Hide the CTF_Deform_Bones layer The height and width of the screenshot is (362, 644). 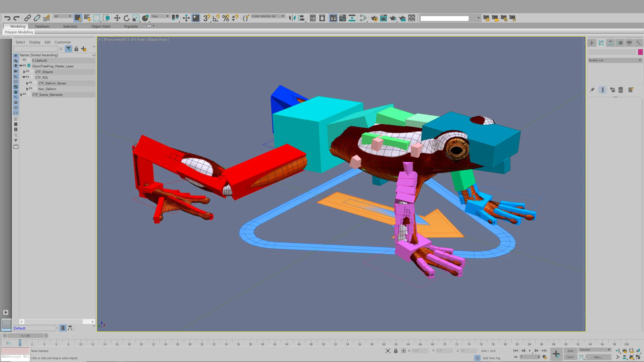coord(30,83)
